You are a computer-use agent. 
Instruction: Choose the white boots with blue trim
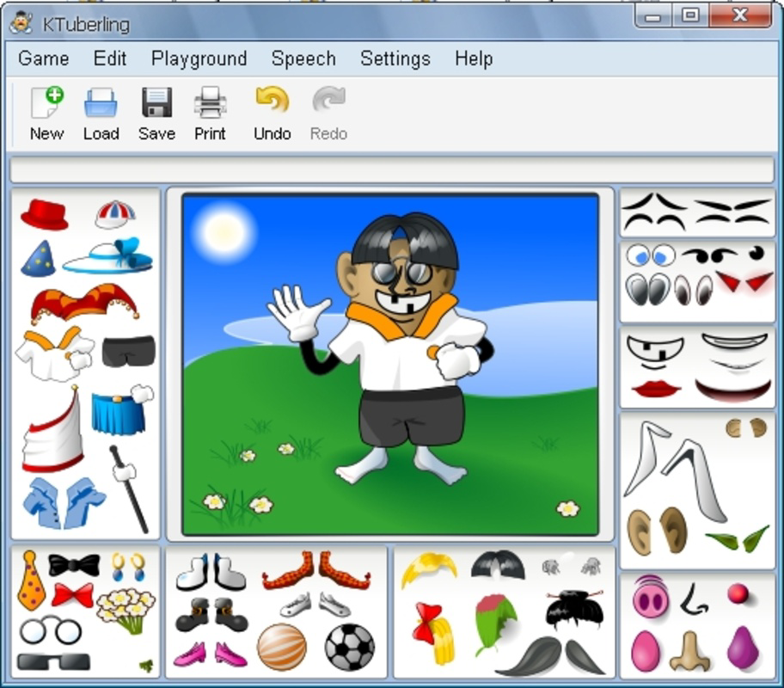tap(211, 572)
